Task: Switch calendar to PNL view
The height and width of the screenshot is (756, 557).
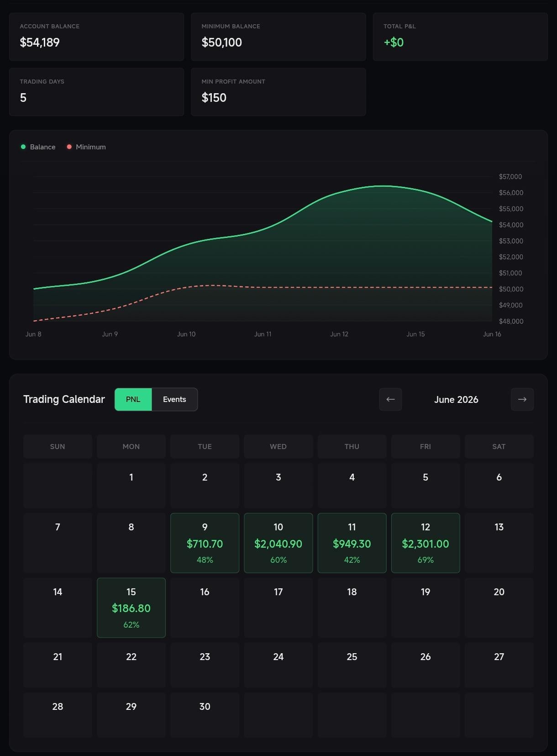Action: (133, 399)
